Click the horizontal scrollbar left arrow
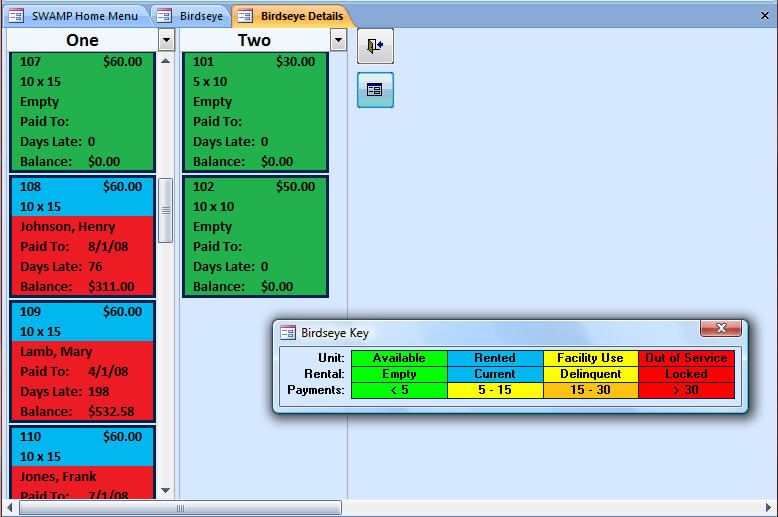The image size is (778, 517). tap(9, 508)
